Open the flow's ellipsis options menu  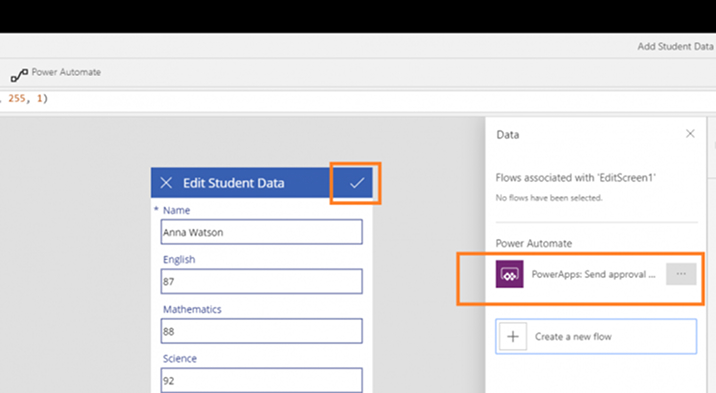point(681,274)
